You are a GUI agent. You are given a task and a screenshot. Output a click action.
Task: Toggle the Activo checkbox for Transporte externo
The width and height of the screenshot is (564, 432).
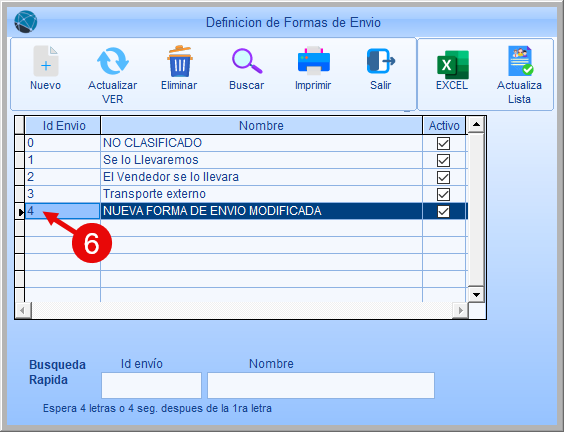coord(443,194)
